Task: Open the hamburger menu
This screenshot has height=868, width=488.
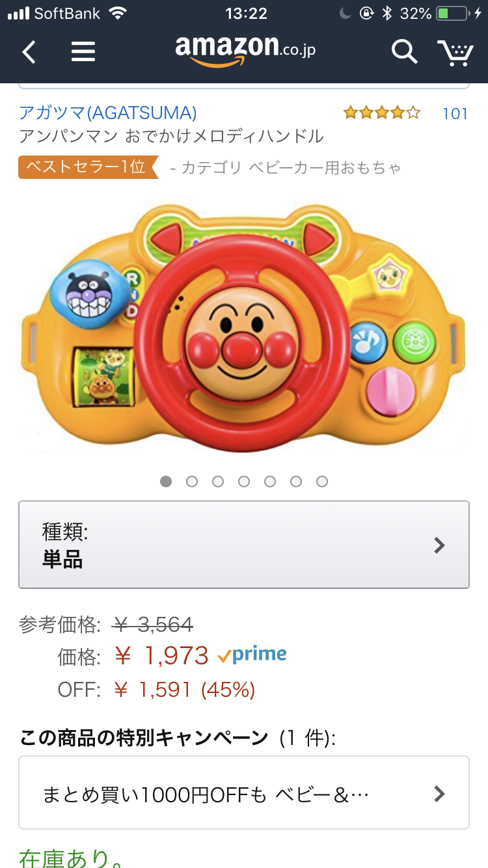Action: [83, 51]
